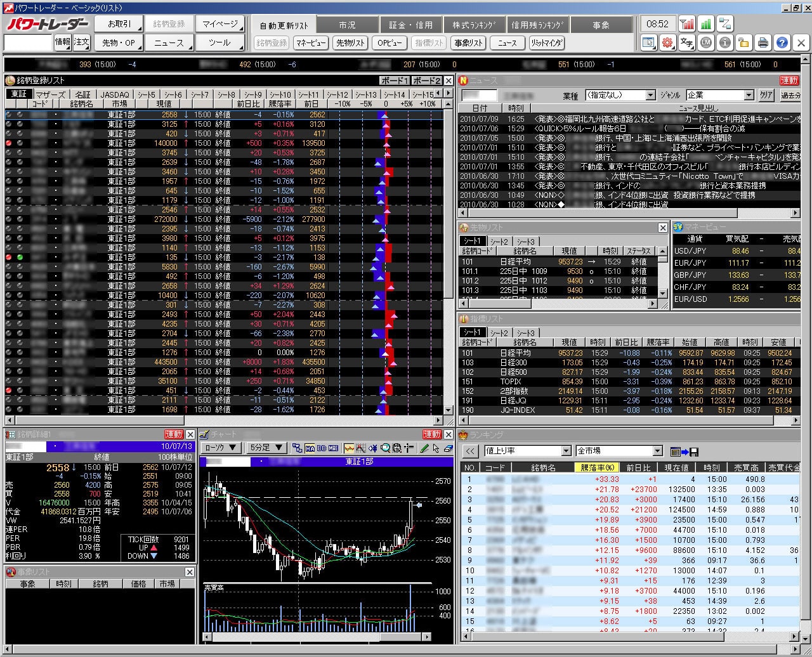Expand the 全市場 market dropdown
Image resolution: width=812 pixels, height=657 pixels.
click(619, 451)
